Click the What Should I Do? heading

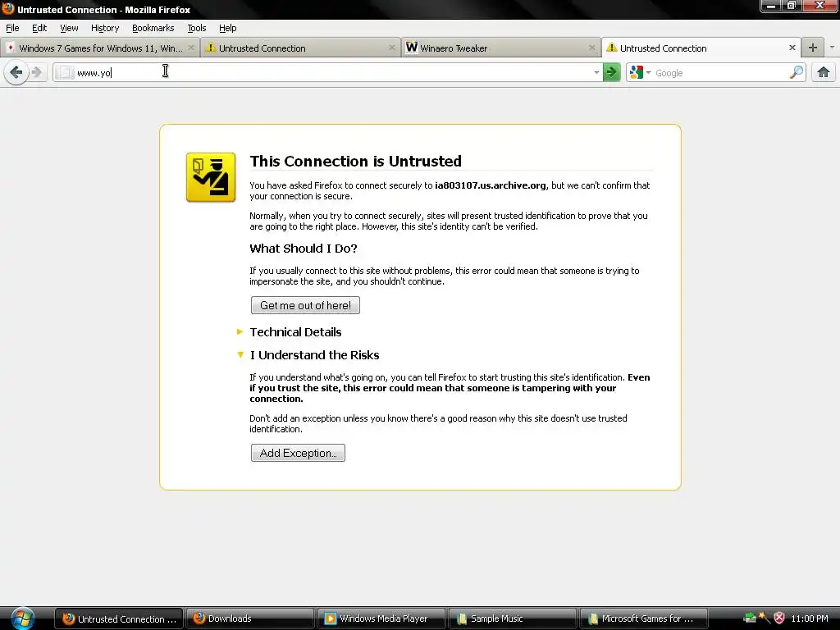304,249
